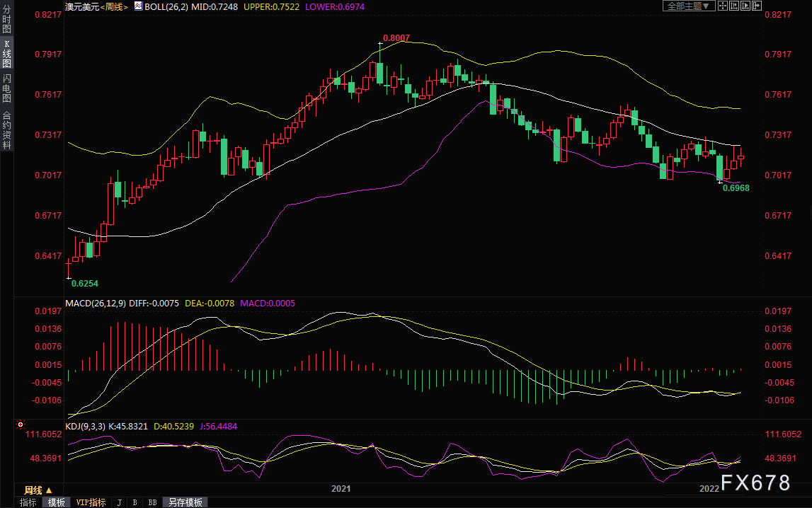Click the red KDJ settings icon
Screen dimensions: 812x508
click(x=21, y=425)
